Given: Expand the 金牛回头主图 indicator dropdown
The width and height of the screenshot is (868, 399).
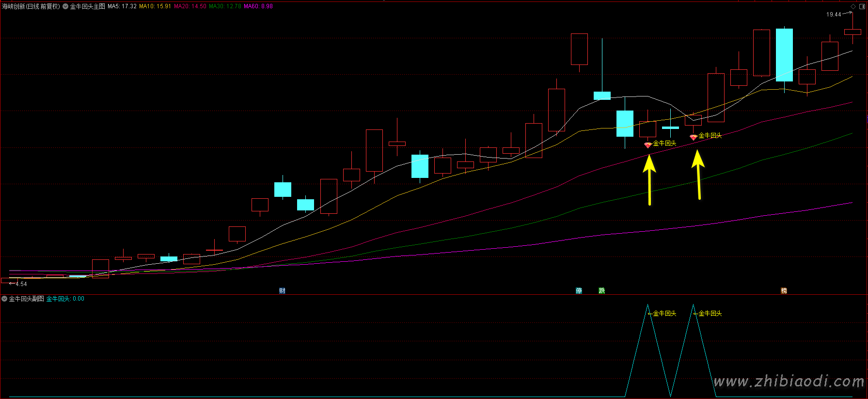Looking at the screenshot, I should (65, 6).
